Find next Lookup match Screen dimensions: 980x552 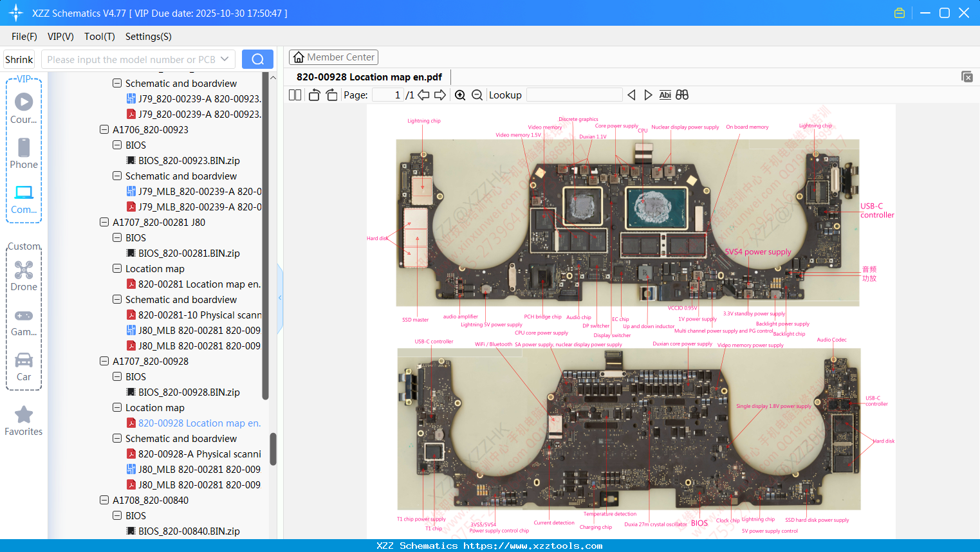(648, 95)
